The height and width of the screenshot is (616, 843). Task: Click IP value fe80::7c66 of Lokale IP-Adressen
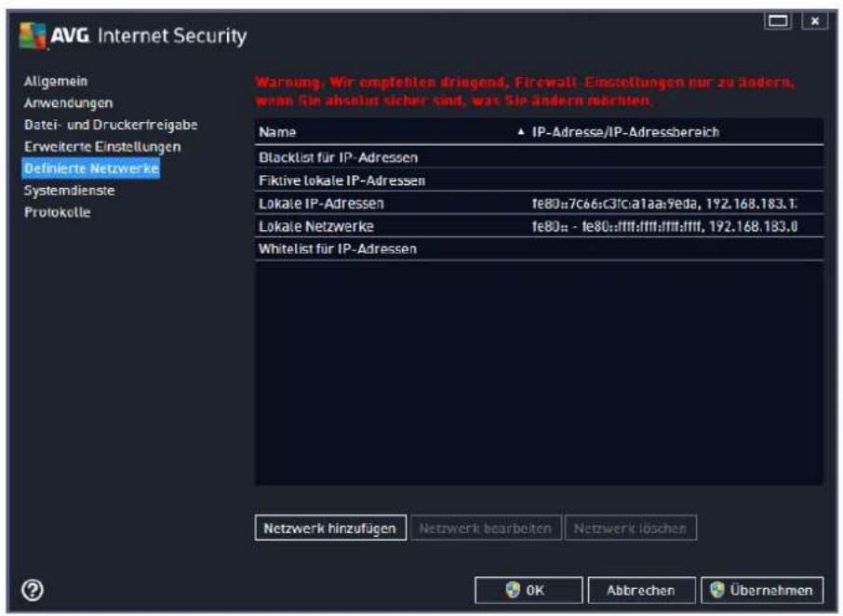(x=664, y=203)
